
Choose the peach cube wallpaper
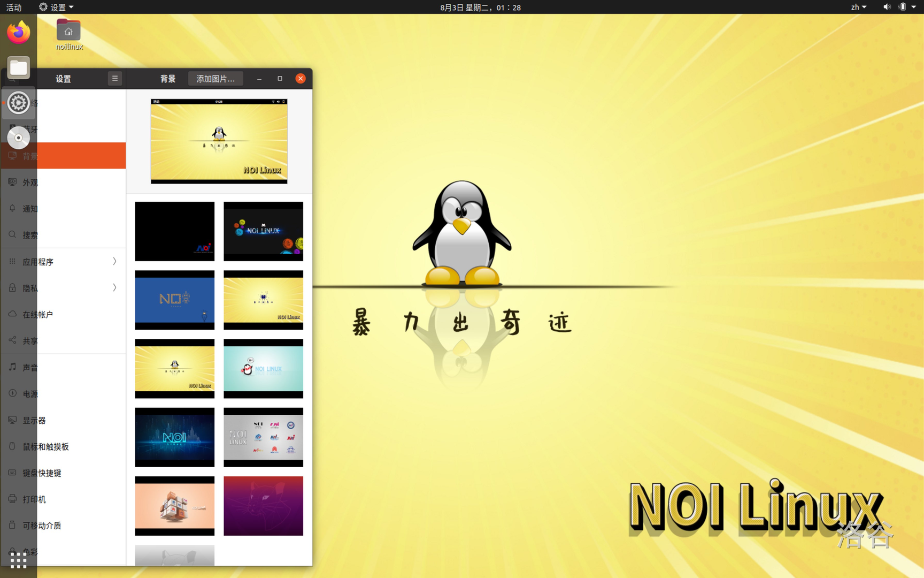[x=175, y=506]
